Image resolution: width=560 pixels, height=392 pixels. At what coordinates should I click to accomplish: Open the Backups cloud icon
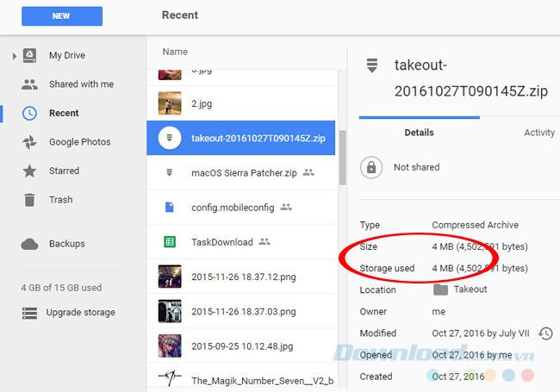30,244
